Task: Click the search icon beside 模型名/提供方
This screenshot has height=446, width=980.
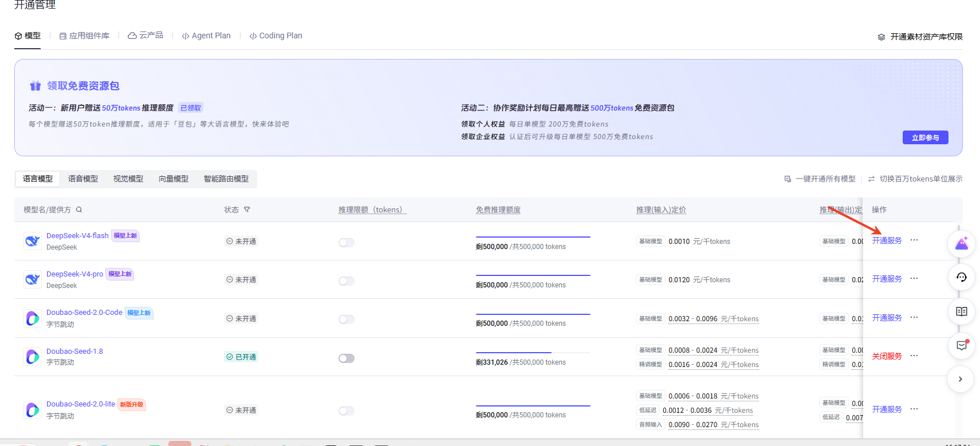Action: pos(79,210)
